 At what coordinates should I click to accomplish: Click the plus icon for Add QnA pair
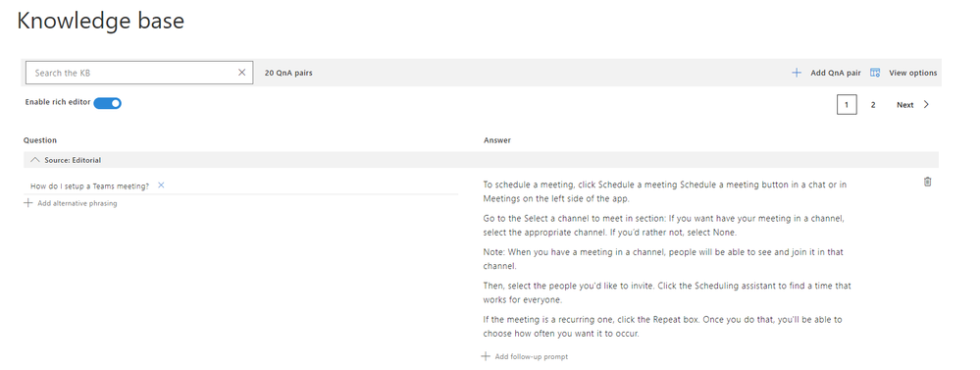(x=797, y=73)
